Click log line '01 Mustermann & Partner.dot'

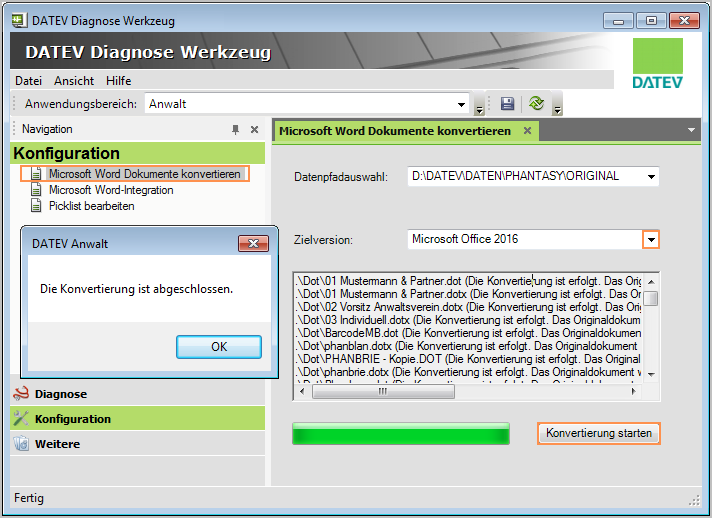pos(469,281)
